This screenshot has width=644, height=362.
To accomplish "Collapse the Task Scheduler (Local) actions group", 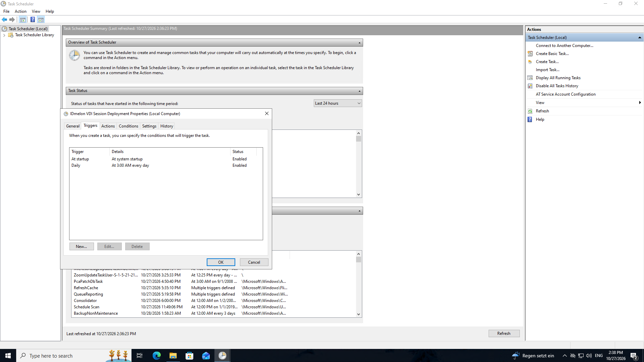I will [639, 38].
